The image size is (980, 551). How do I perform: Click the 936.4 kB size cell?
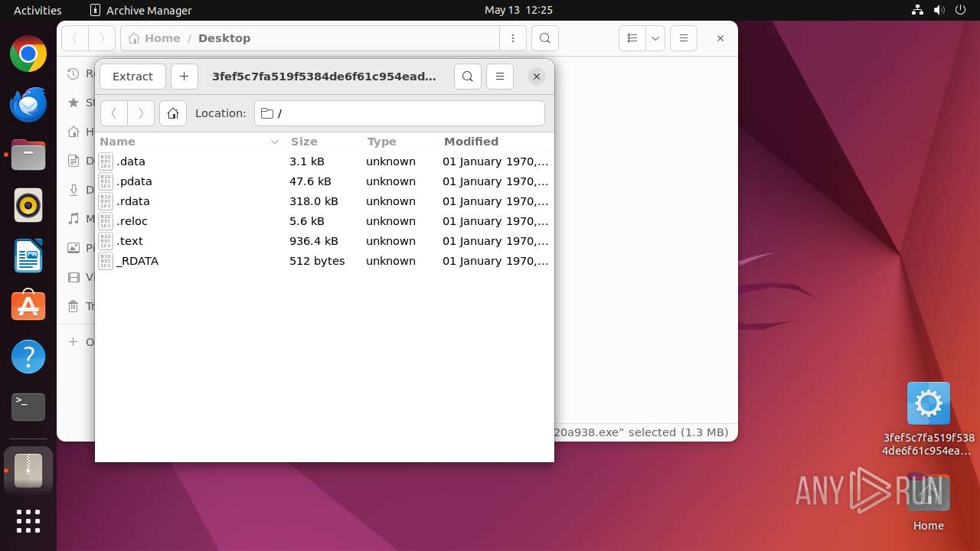pos(314,241)
